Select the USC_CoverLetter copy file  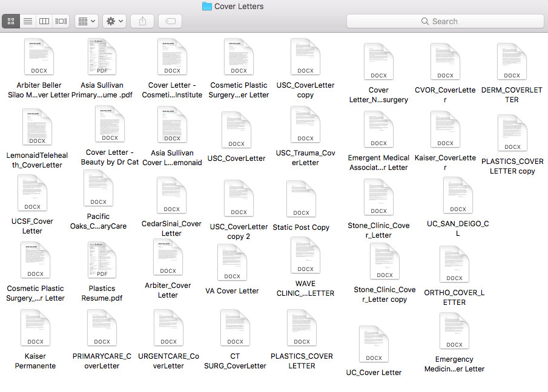(305, 56)
